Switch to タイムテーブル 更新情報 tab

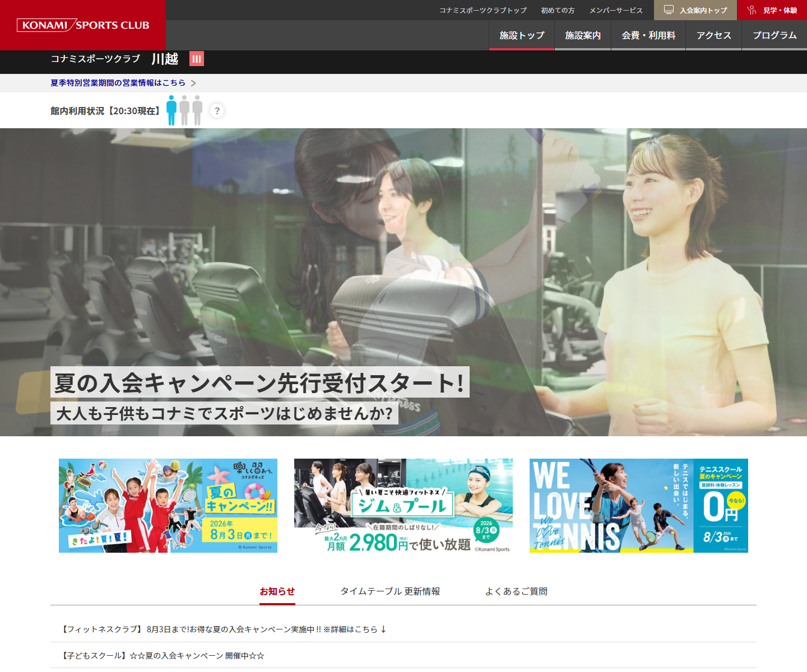390,591
